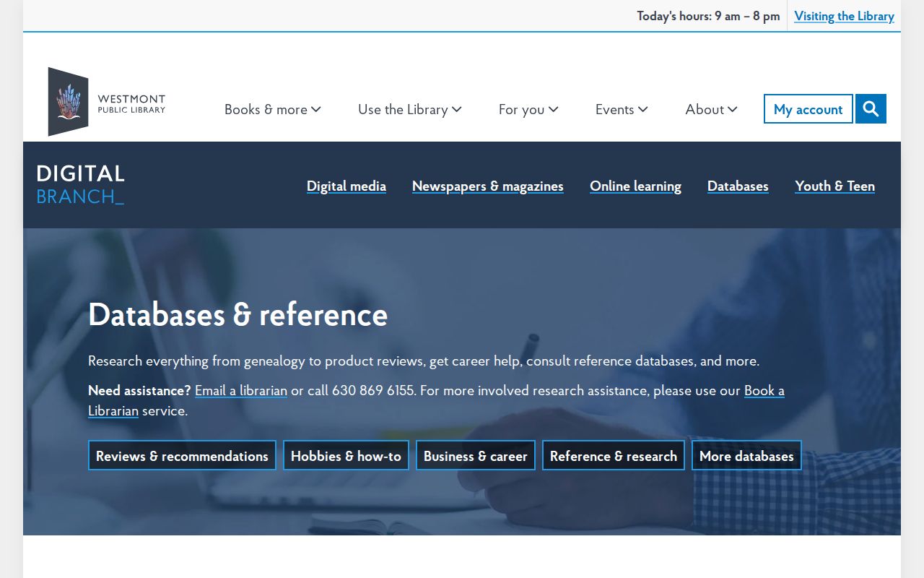Open the Digital media section
This screenshot has height=578, width=924.
(x=346, y=186)
